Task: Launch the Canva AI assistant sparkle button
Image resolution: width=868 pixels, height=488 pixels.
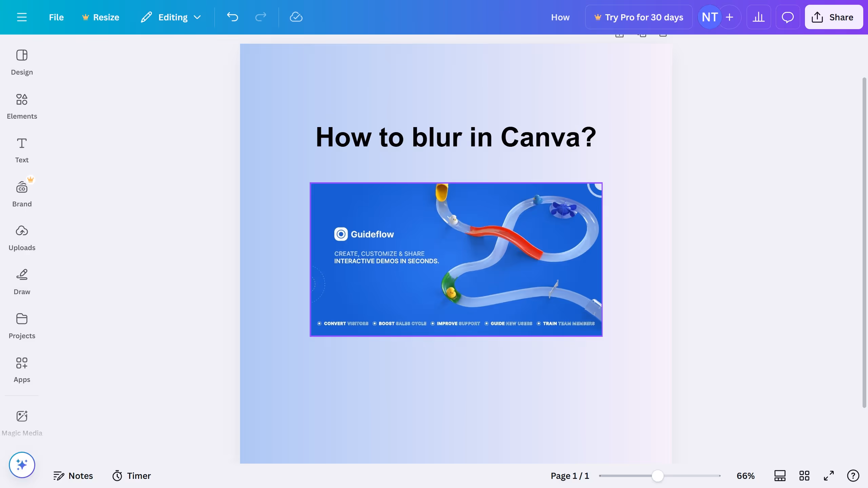Action: 22,465
